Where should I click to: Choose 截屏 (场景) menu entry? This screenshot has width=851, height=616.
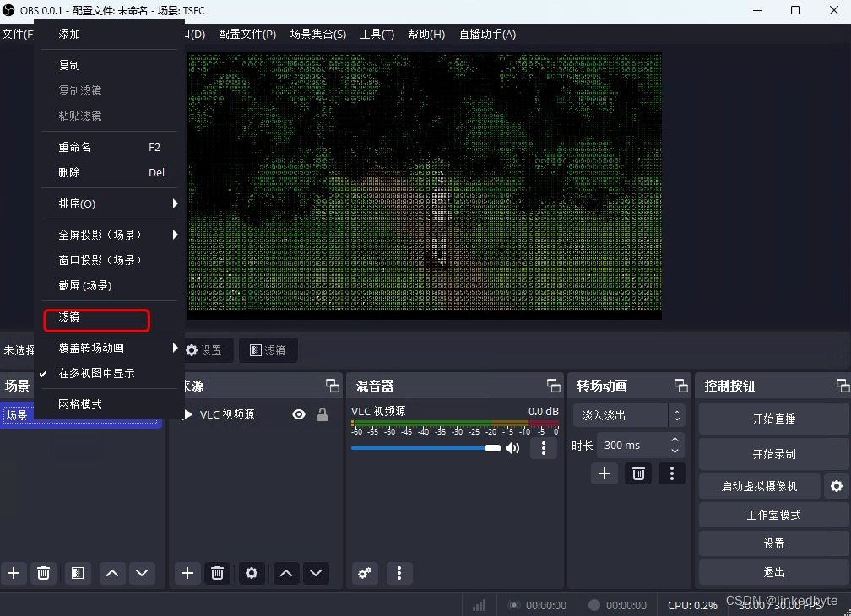click(x=110, y=285)
